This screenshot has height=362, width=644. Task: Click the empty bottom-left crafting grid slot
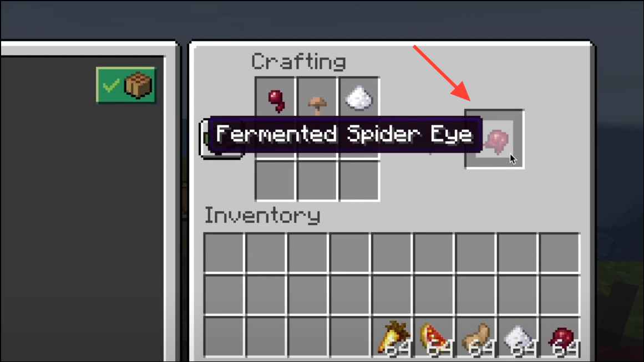click(x=275, y=181)
